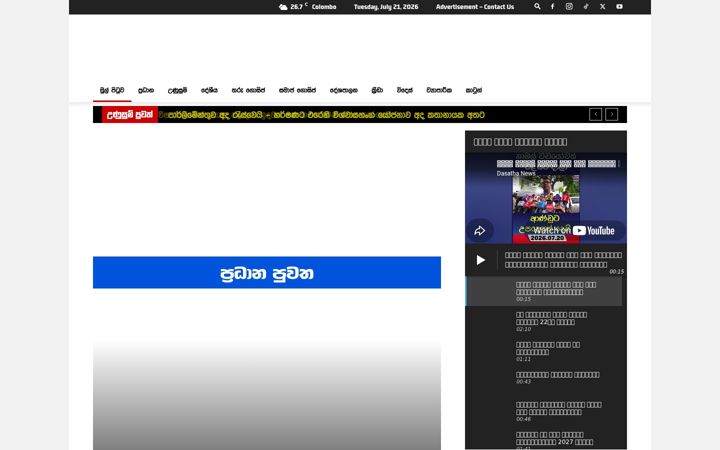Select playlist video with duration 01:11
Viewport: 720px width, 450px height.
[544, 351]
